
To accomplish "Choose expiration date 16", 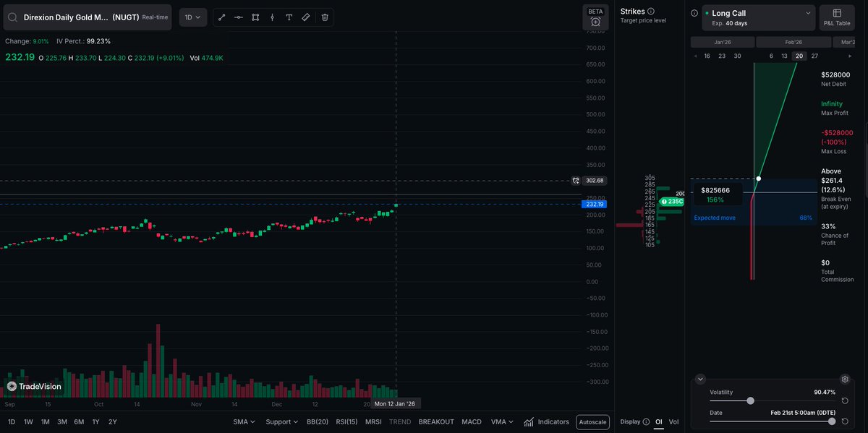I will (x=707, y=56).
